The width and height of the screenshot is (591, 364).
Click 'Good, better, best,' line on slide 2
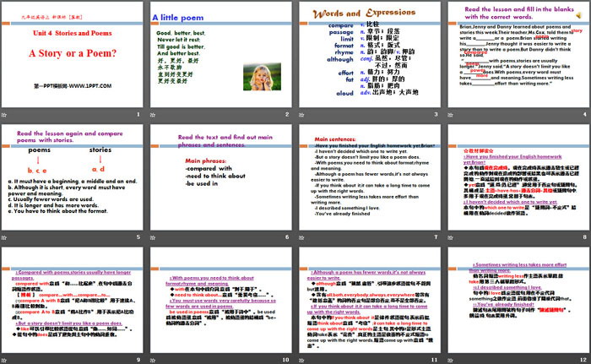coord(181,33)
